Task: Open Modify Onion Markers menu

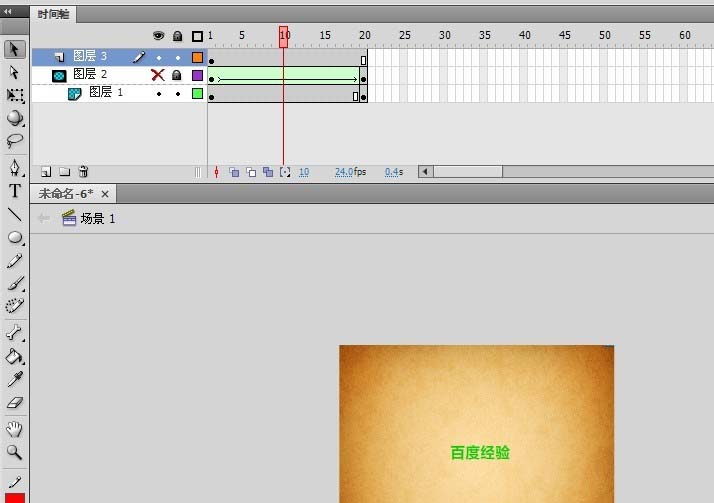Action: click(x=285, y=172)
